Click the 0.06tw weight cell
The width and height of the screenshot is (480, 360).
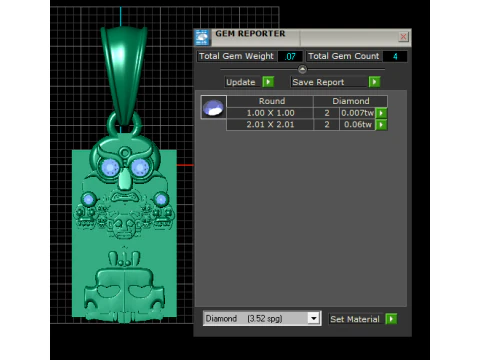[357, 125]
